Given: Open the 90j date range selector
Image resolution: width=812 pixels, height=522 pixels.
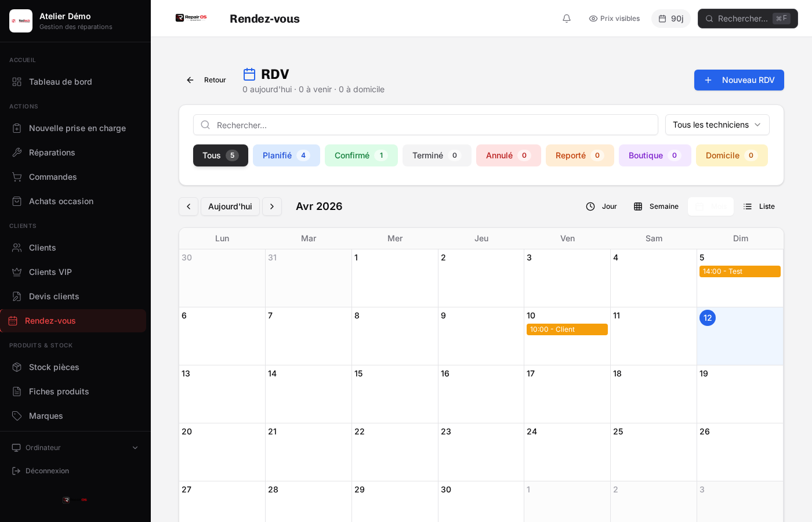Looking at the screenshot, I should tap(670, 19).
